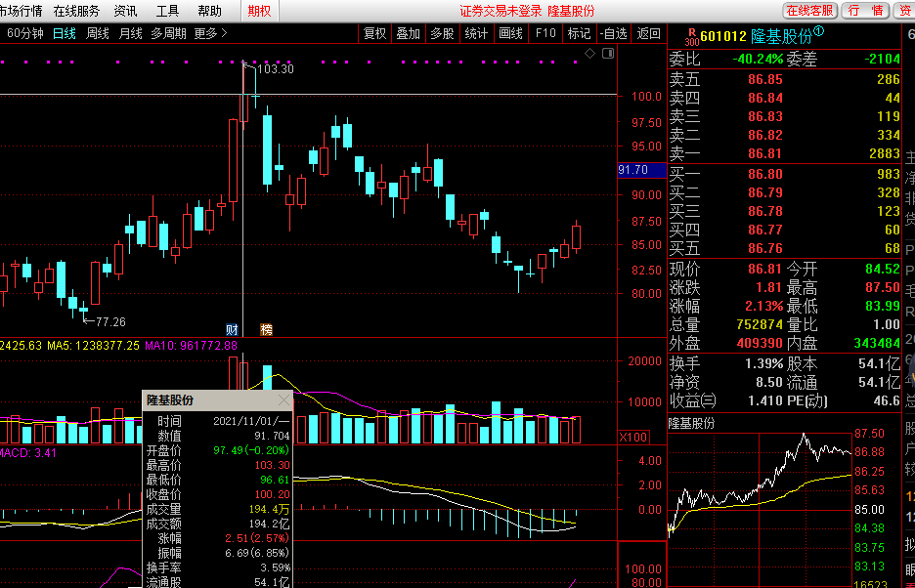The height and width of the screenshot is (588, 915).
Task: Click the MA10 volume indicator label
Action: [191, 346]
